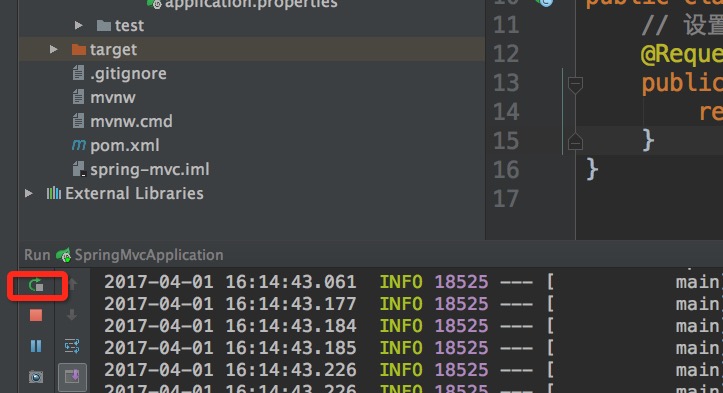Click line number 17 in the gutter

click(506, 199)
